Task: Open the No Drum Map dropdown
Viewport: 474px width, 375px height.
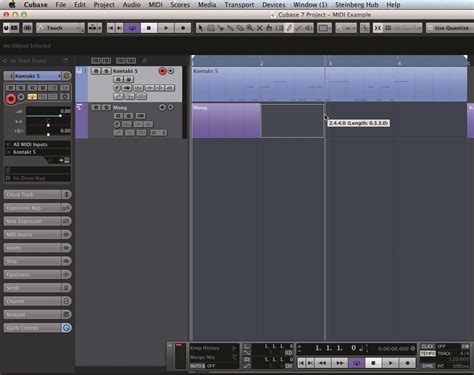Action: [37, 178]
